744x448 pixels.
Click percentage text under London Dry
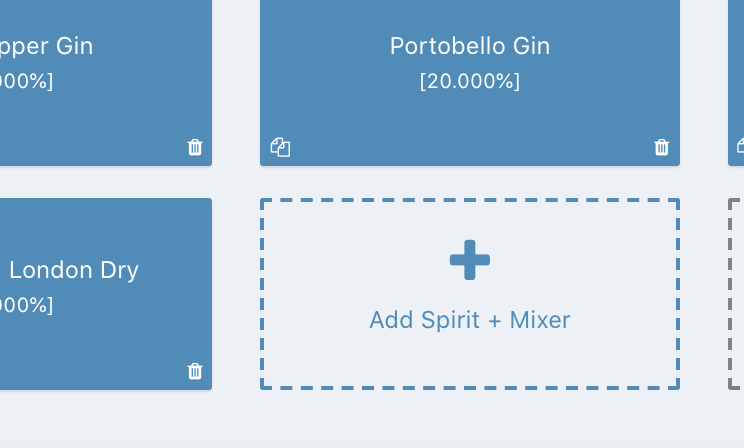pyautogui.click(x=26, y=306)
